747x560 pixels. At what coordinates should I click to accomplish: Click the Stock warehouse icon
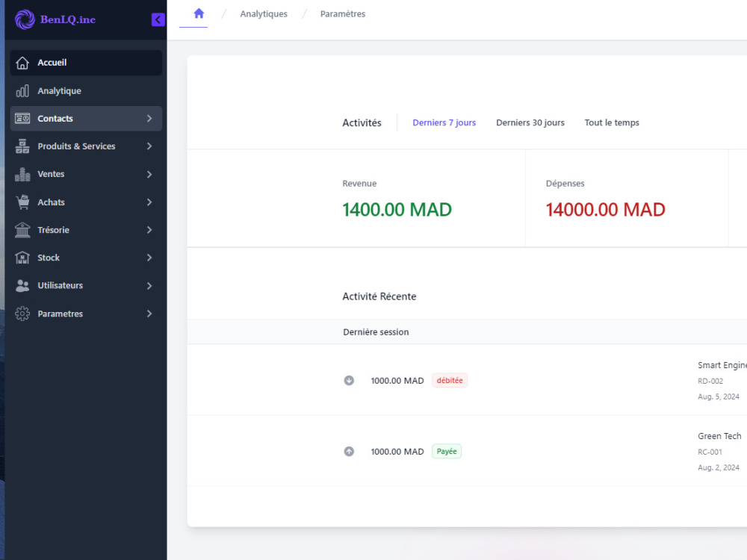(22, 258)
